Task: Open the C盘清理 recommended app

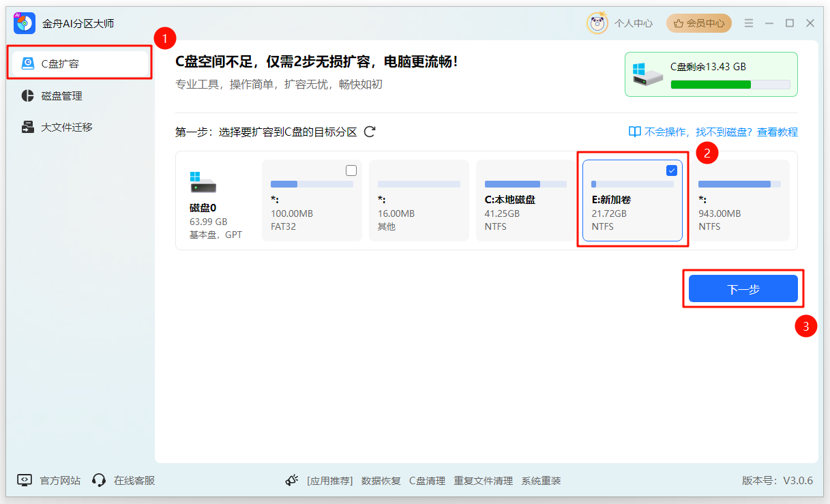Action: [427, 481]
